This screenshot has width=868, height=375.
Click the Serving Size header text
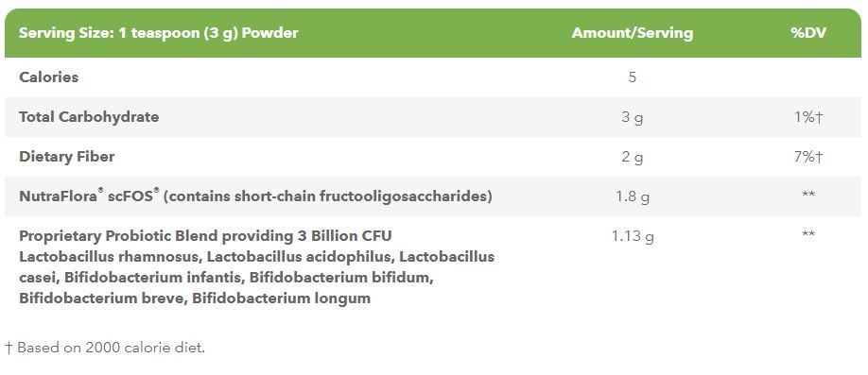point(158,33)
